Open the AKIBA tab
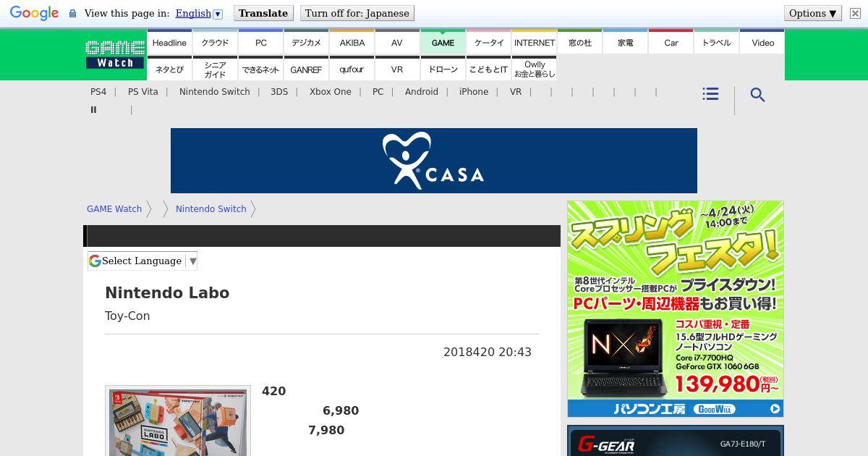868x456 pixels. 352,43
